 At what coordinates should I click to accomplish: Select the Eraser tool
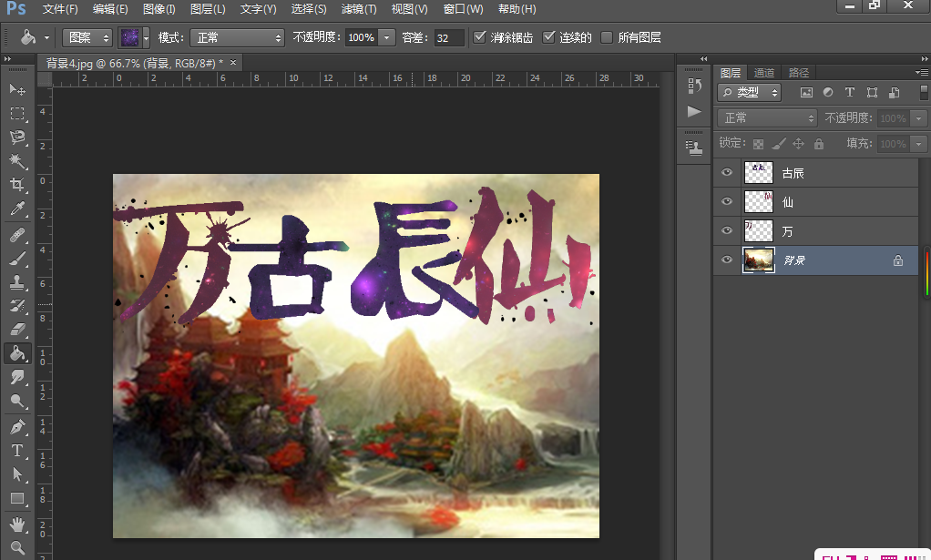(x=17, y=330)
